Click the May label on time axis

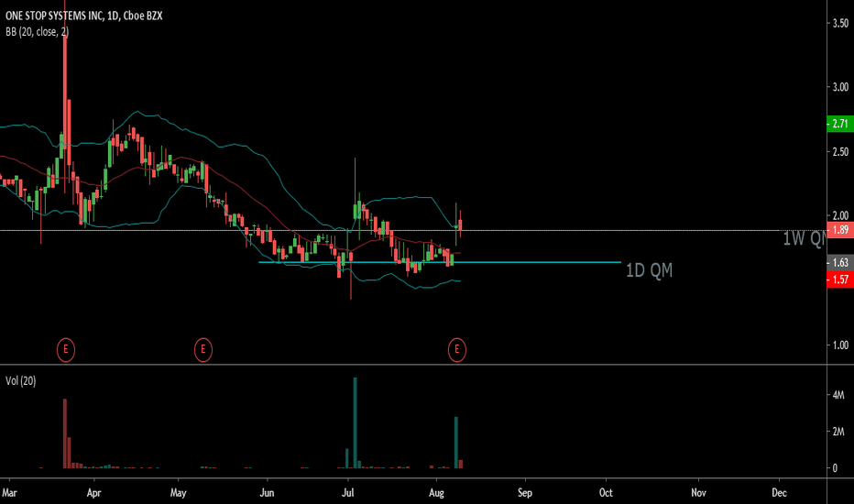178,493
